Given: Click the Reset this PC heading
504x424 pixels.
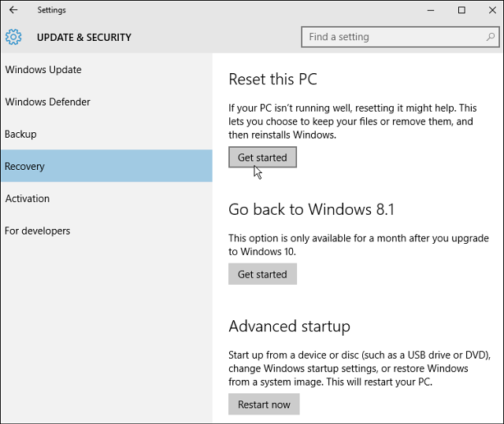Looking at the screenshot, I should [272, 79].
